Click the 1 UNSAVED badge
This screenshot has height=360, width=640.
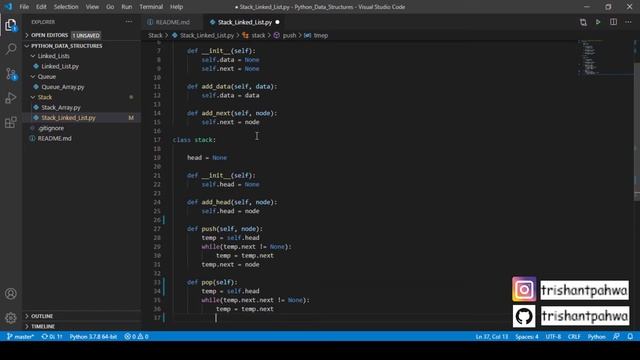(86, 36)
